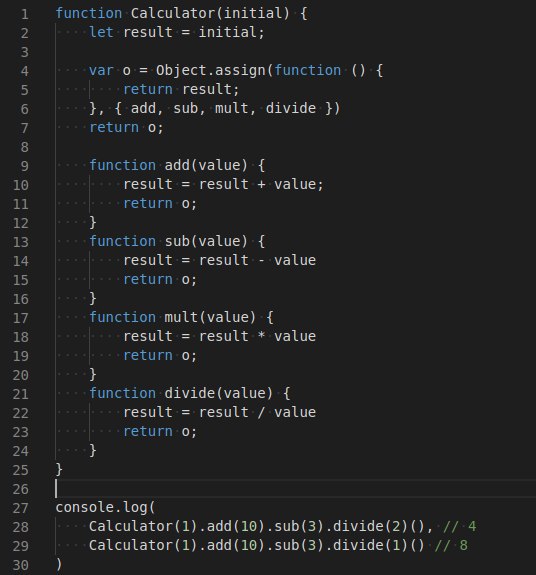The image size is (536, 575).
Task: Click the closing parenthesis on line 30
Action: (59, 565)
